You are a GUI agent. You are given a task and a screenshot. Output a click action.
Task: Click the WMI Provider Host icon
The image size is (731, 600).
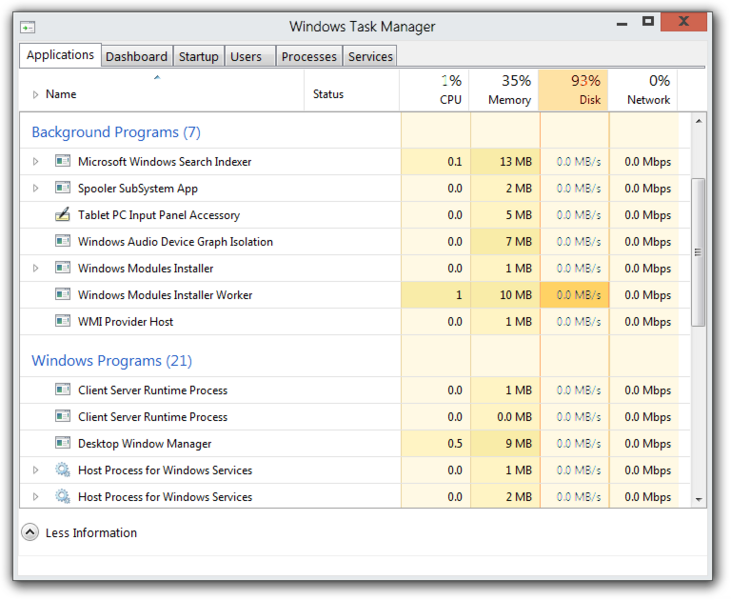(x=62, y=322)
